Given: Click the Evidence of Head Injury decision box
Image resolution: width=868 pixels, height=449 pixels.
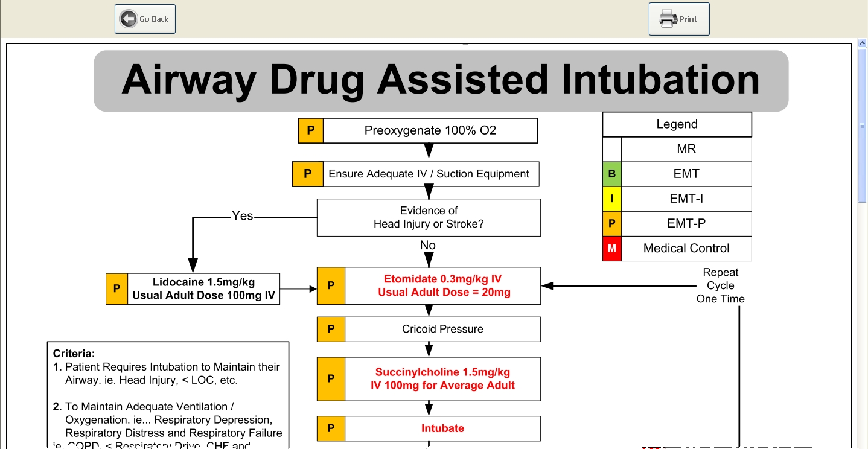Looking at the screenshot, I should click(x=429, y=217).
